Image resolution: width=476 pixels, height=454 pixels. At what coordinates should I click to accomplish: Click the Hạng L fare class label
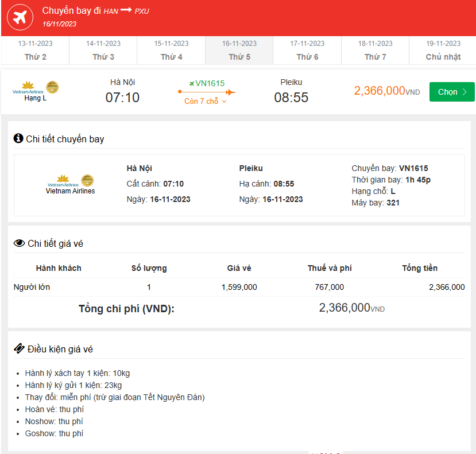(35, 98)
